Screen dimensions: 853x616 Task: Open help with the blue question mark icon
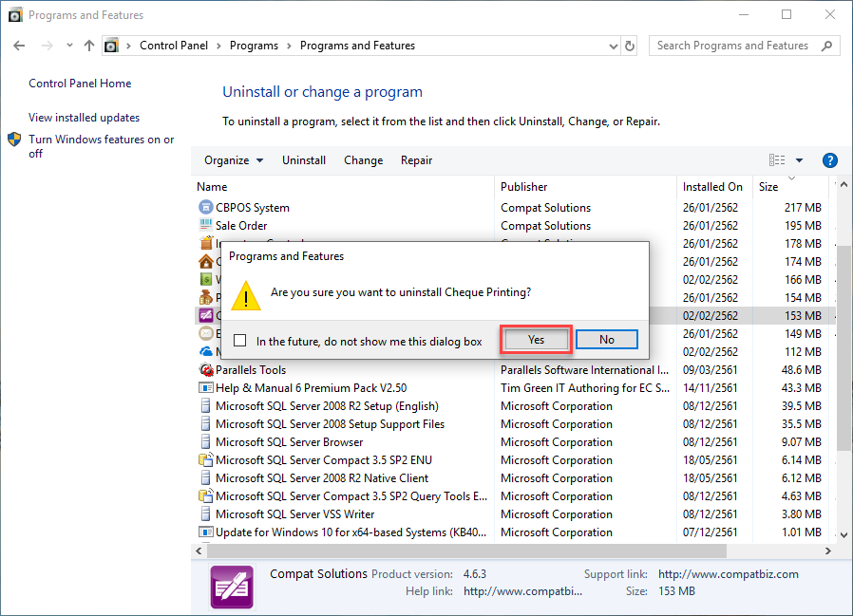829,160
